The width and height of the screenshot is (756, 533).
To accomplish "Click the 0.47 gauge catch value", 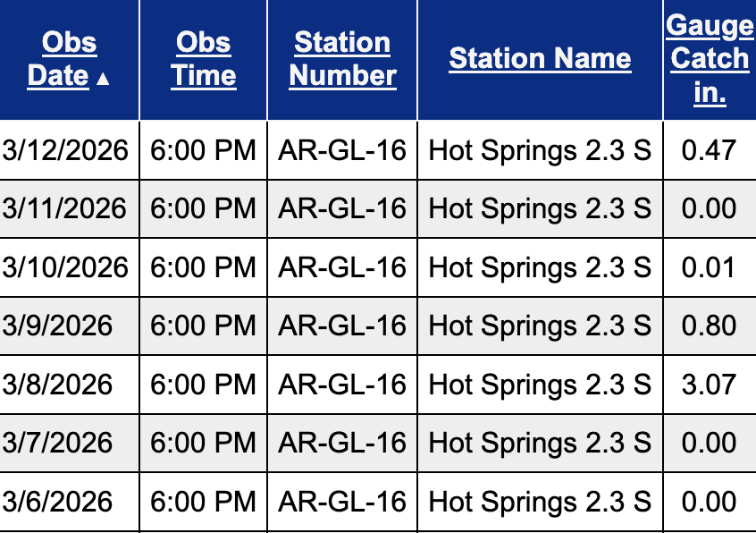I will click(709, 149).
